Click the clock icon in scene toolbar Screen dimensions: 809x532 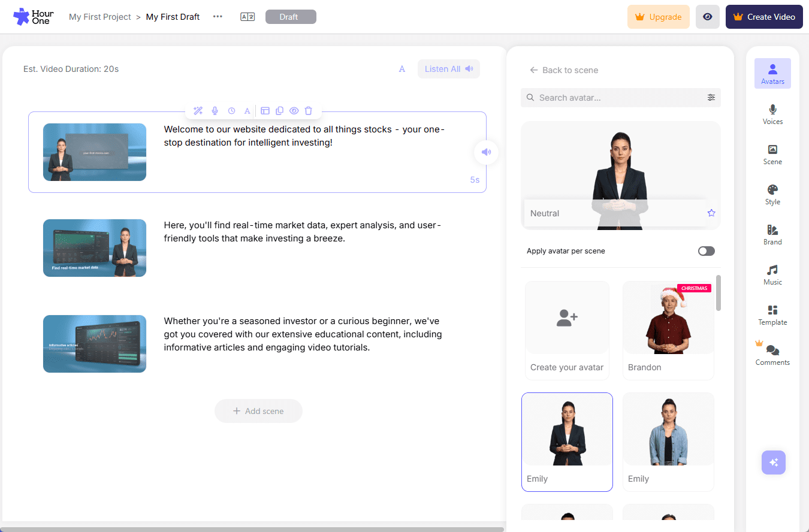click(231, 111)
